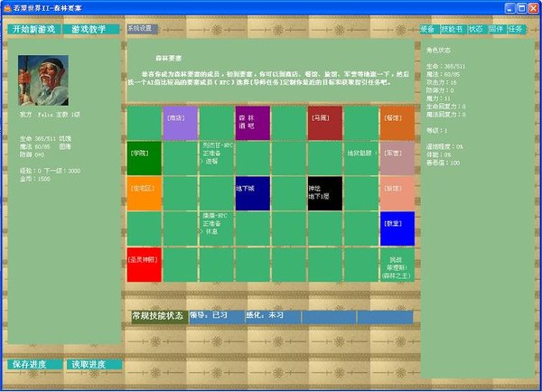The image size is (542, 392).
Task: Switch to the 同伴 tab
Action: tap(496, 30)
